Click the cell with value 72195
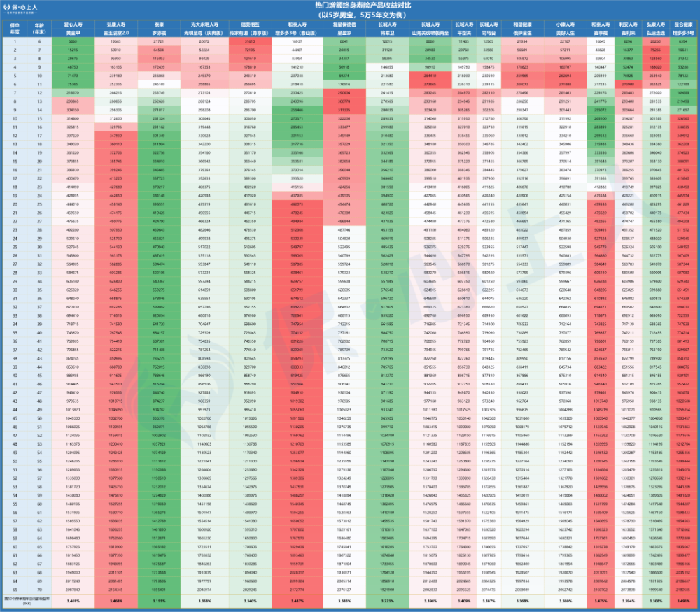The image size is (700, 612). [250, 50]
